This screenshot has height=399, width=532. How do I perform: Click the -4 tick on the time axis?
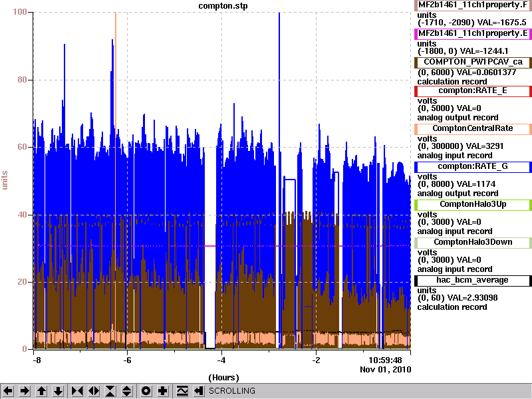pos(221,360)
